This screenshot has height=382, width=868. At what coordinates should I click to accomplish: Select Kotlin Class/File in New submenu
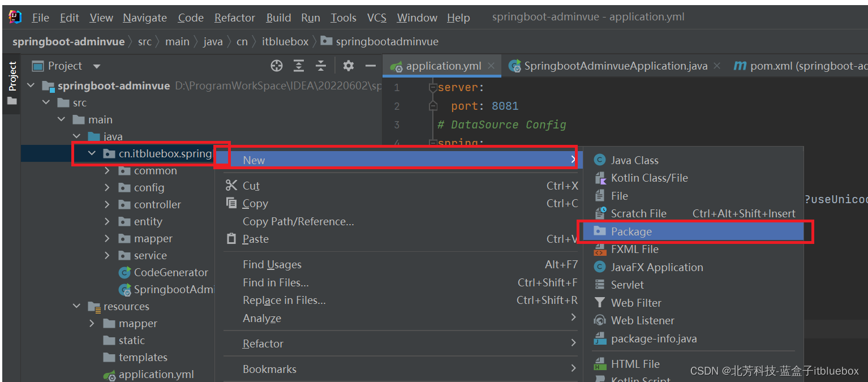(693, 178)
